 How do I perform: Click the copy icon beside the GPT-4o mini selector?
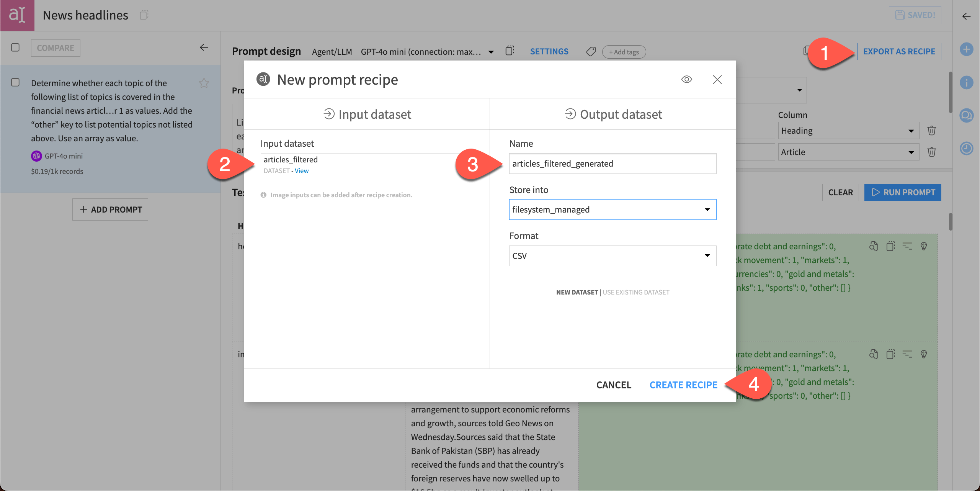[510, 50]
